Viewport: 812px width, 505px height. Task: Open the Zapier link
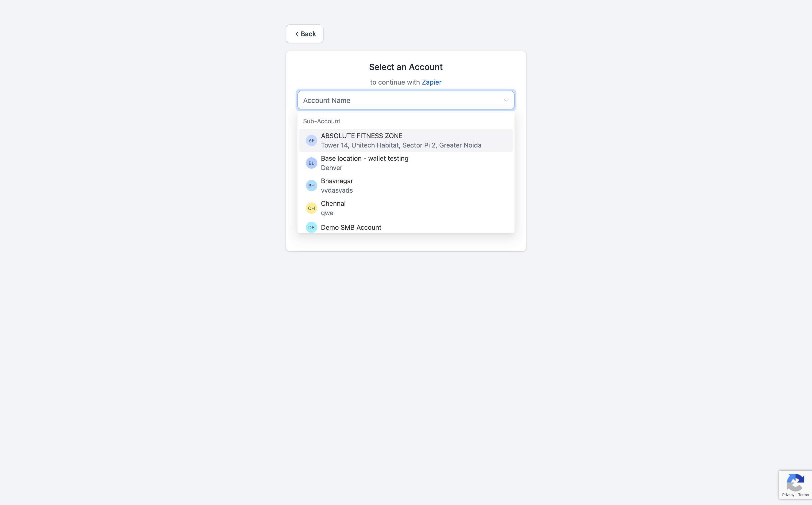[431, 82]
